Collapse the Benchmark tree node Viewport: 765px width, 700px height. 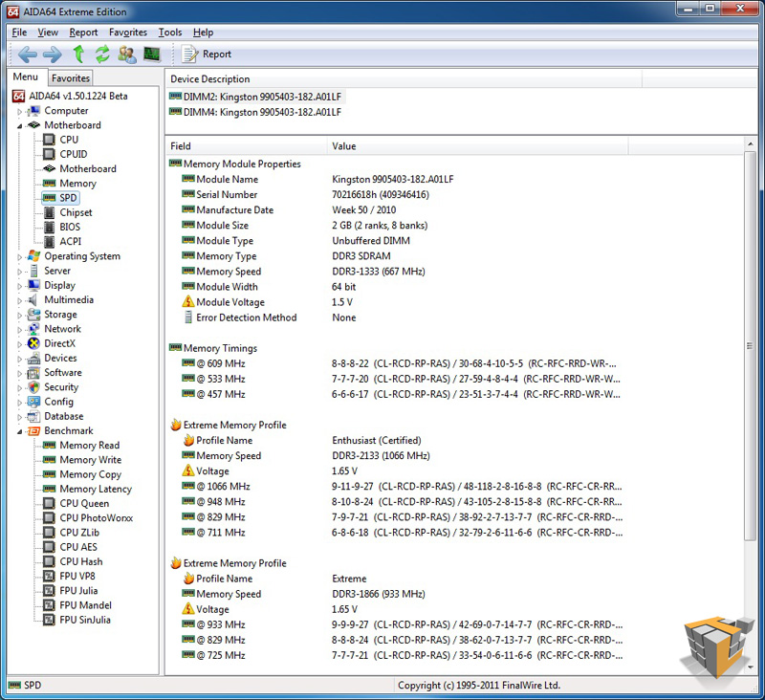click(19, 431)
